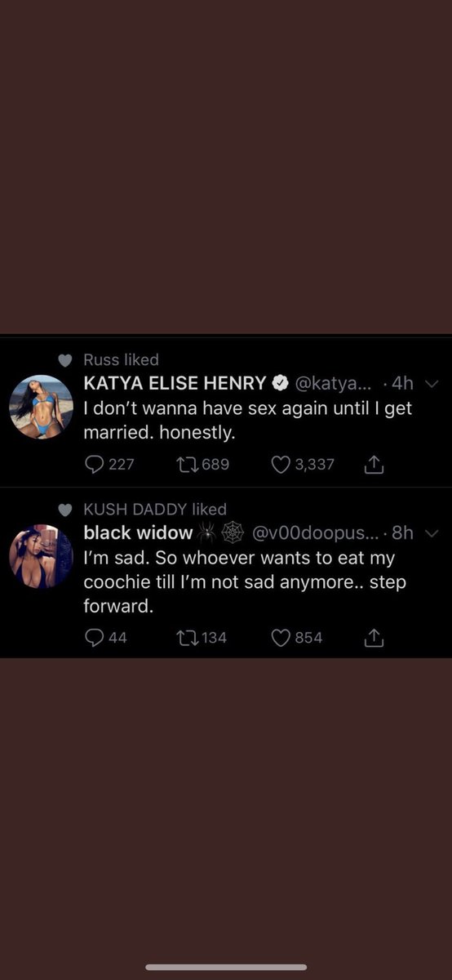Tap the home indicator bar at bottom

coord(226,968)
